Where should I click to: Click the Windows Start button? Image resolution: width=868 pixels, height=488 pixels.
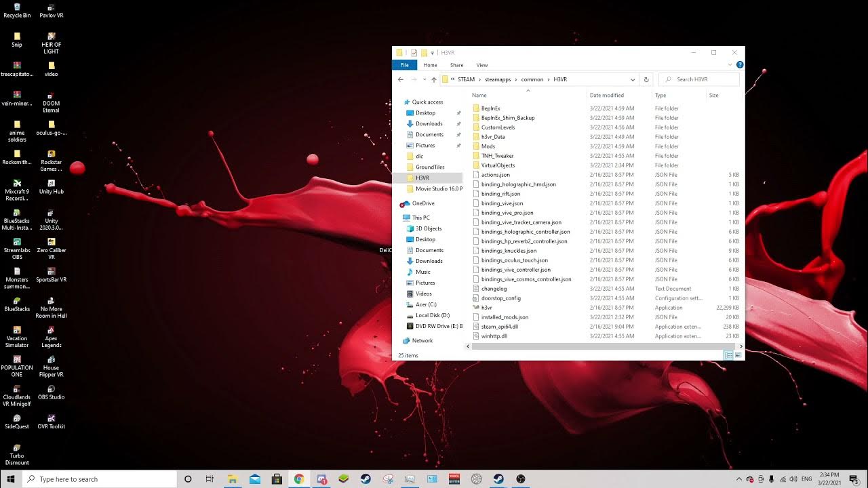[x=11, y=479]
